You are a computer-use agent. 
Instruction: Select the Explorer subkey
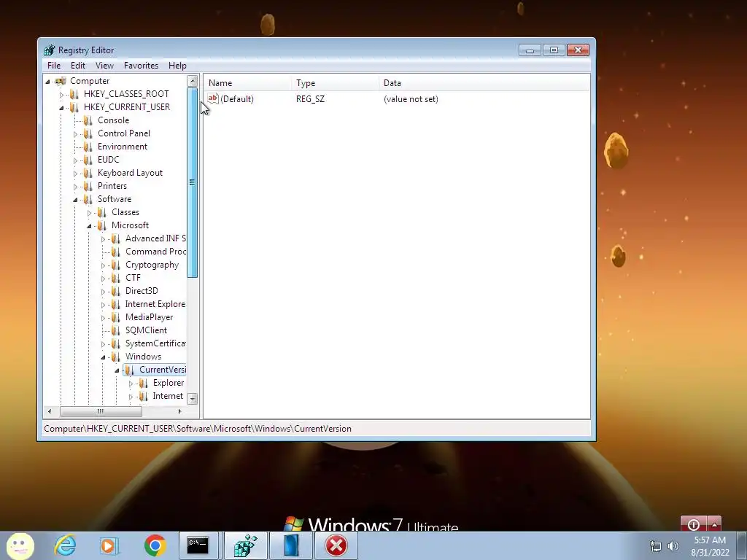(169, 383)
